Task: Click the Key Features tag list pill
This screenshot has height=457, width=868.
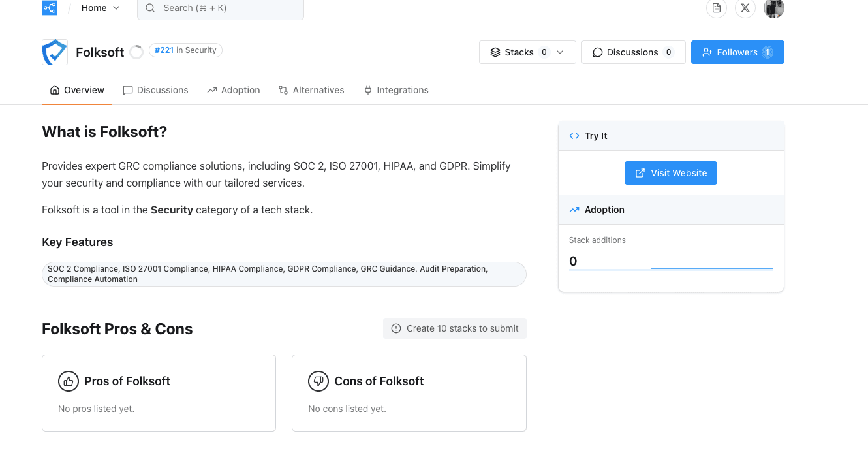Action: point(284,274)
